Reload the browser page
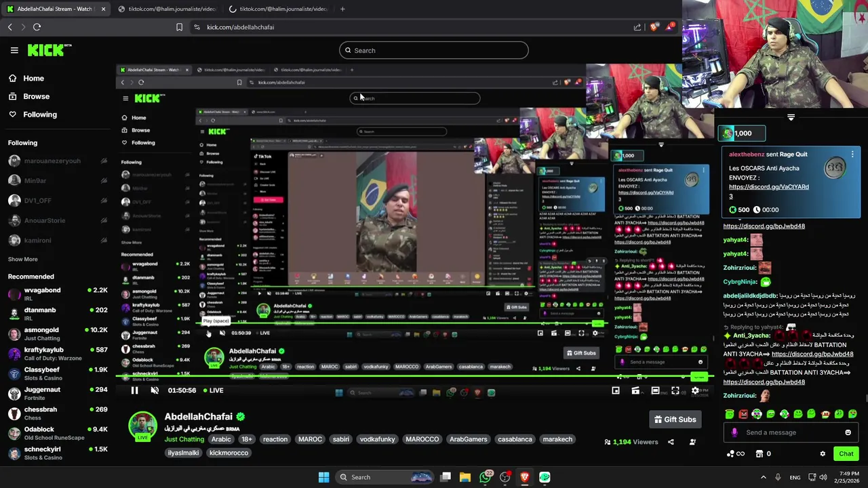Image resolution: width=868 pixels, height=488 pixels. pyautogui.click(x=37, y=27)
